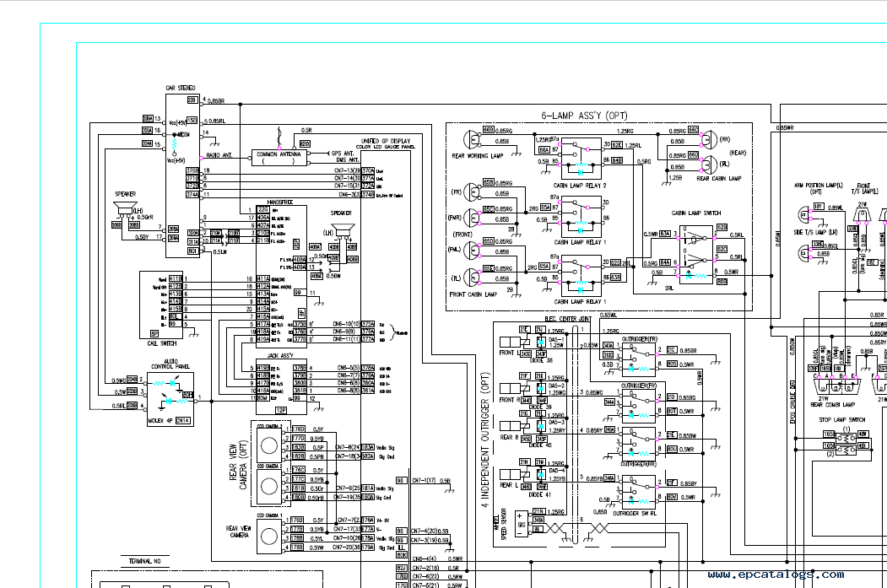The image size is (887, 588).
Task: Select the REAR L solenoid symbol
Action: (x=514, y=474)
